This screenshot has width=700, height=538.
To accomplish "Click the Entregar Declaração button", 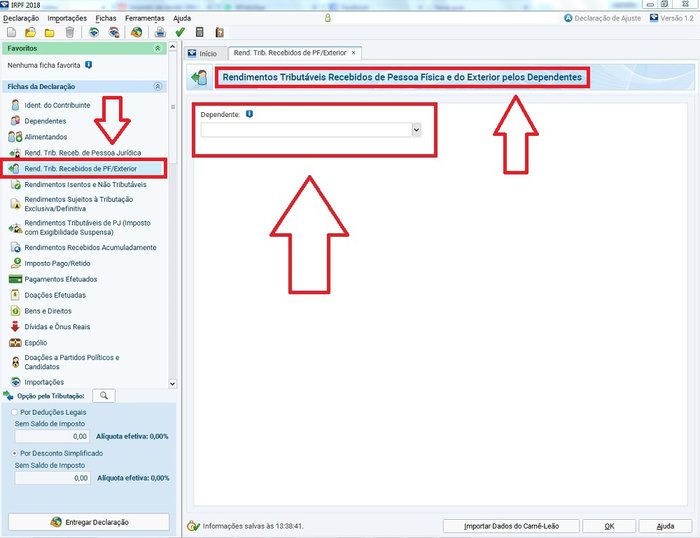I will (89, 522).
